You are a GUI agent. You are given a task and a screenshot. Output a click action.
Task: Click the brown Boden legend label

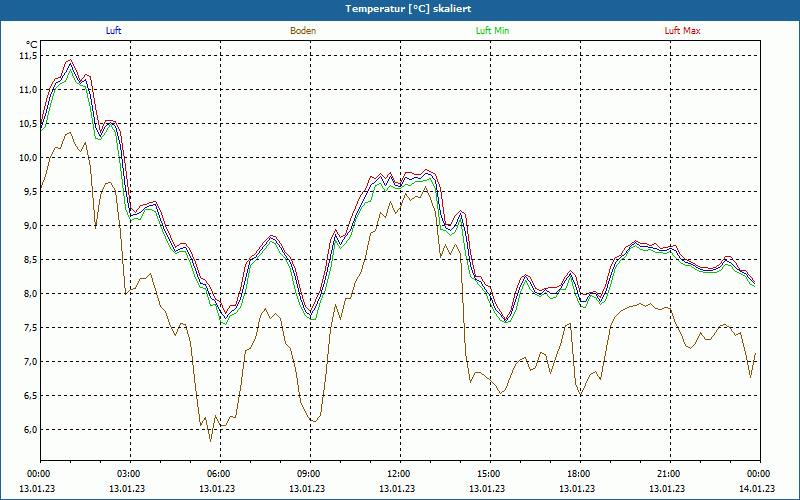[x=303, y=31]
